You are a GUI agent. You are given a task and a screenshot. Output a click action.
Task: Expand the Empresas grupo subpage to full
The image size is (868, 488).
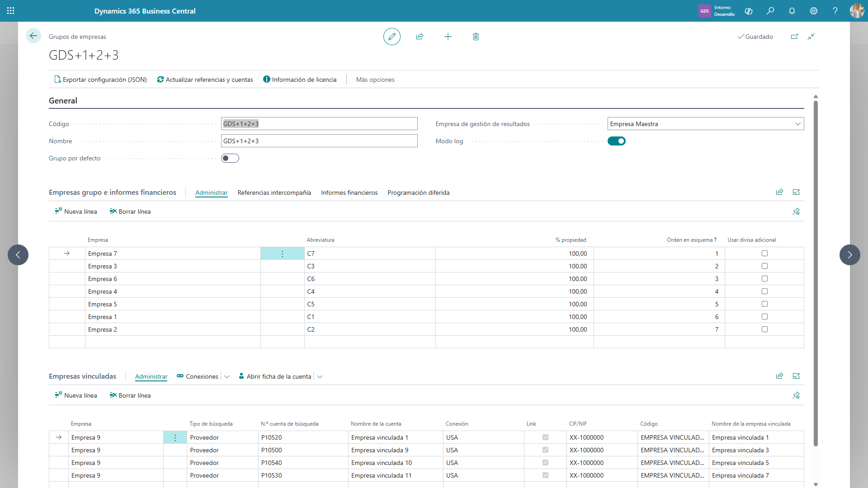796,192
